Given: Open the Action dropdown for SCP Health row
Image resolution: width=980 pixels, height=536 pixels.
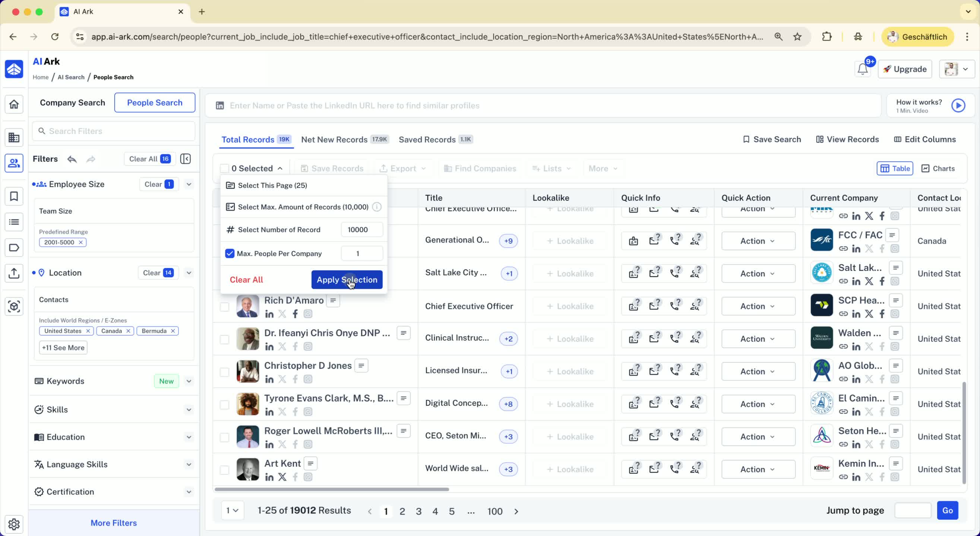Looking at the screenshot, I should (x=758, y=306).
